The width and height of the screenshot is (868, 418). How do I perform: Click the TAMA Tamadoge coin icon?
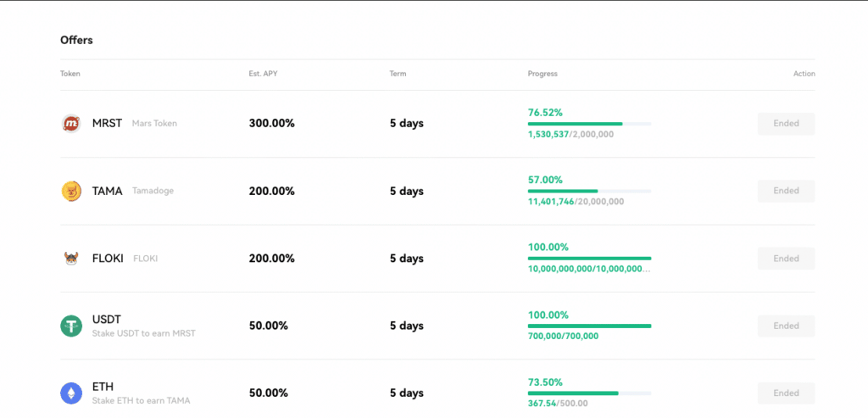71,192
